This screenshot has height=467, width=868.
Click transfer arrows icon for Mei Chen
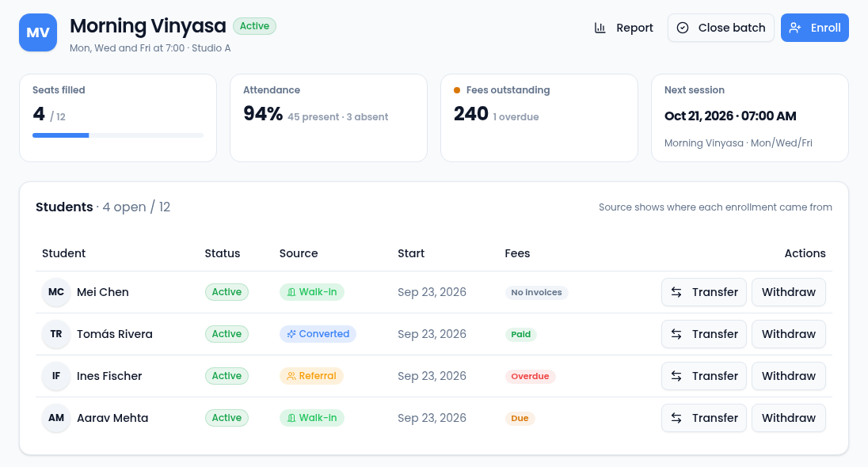pyautogui.click(x=676, y=292)
